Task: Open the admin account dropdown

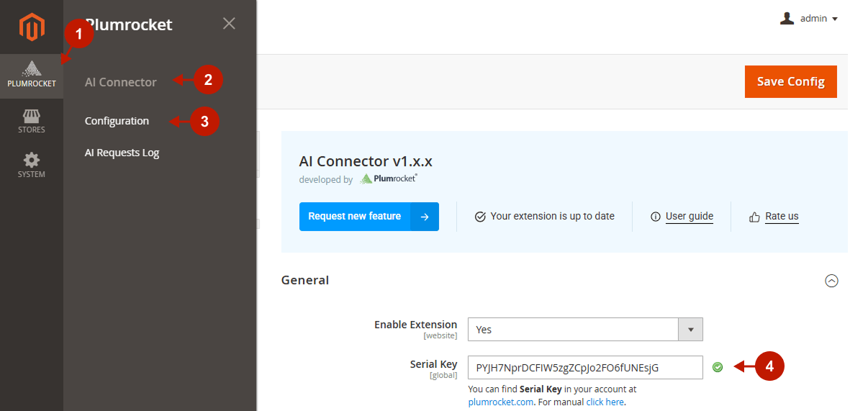Action: [809, 19]
